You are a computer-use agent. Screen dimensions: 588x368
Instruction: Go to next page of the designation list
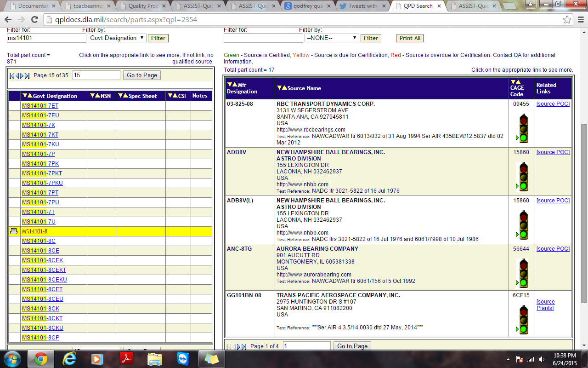22,75
